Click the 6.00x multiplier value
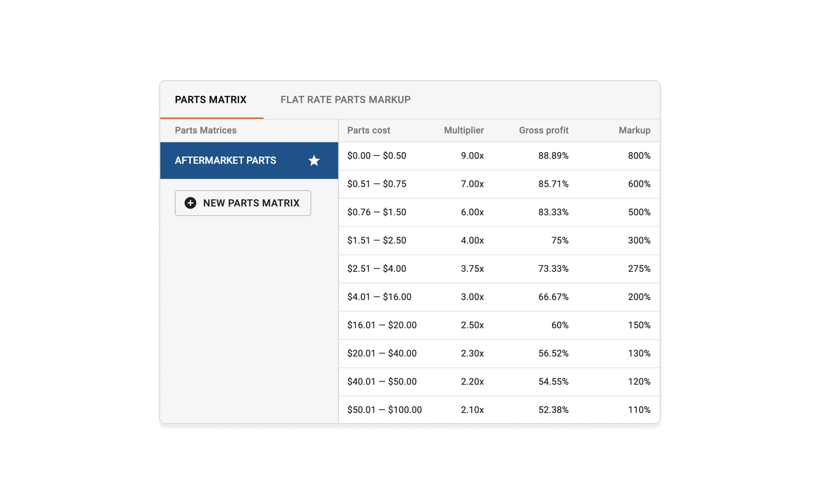This screenshot has height=504, width=820. click(x=472, y=212)
